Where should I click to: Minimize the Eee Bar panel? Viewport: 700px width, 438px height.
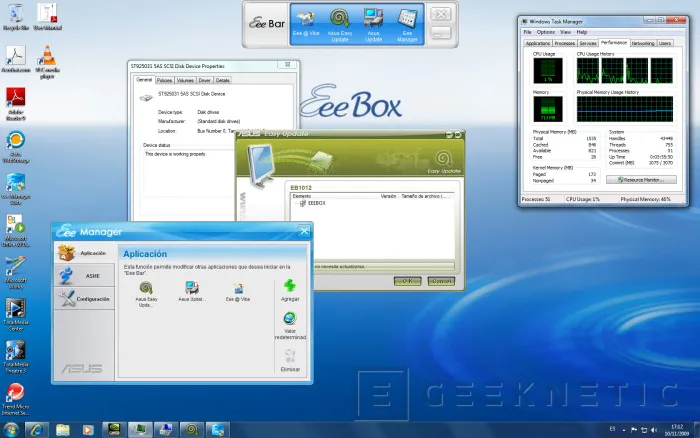[441, 33]
